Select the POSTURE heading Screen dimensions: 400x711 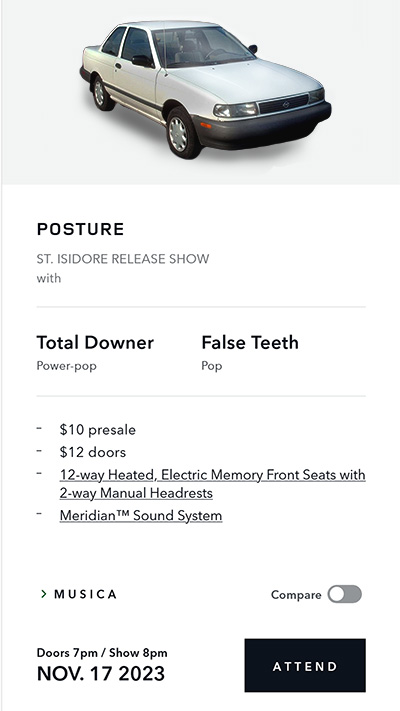(x=80, y=229)
